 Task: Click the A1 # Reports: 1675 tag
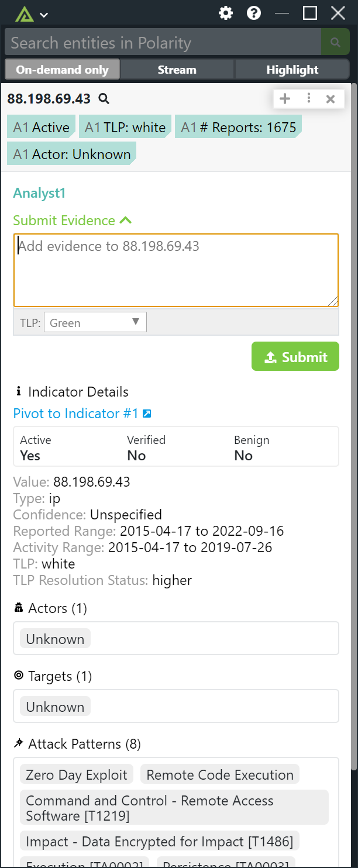tap(239, 127)
